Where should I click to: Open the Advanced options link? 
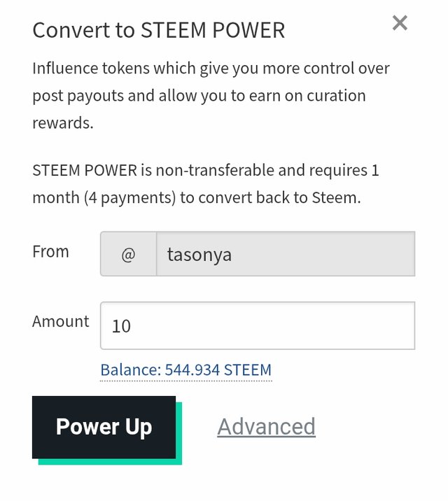tap(266, 426)
